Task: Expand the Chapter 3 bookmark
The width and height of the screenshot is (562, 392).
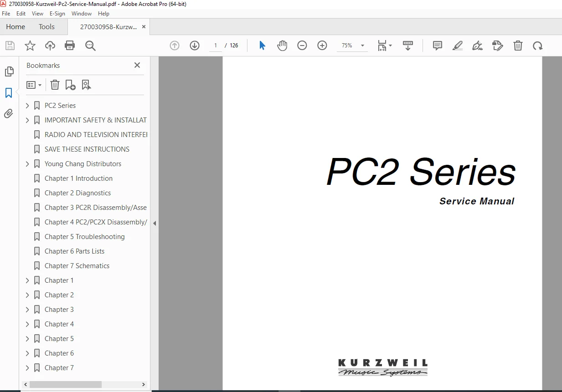Action: point(27,310)
